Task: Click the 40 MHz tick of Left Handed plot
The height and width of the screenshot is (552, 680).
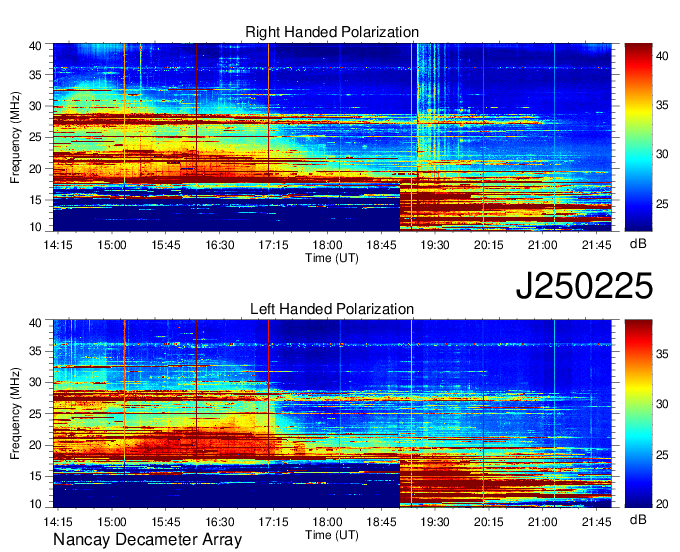Action: pos(36,323)
